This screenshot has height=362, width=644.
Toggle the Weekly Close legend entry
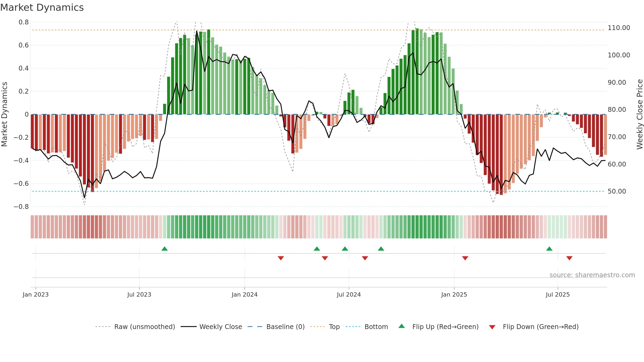[x=211, y=327]
